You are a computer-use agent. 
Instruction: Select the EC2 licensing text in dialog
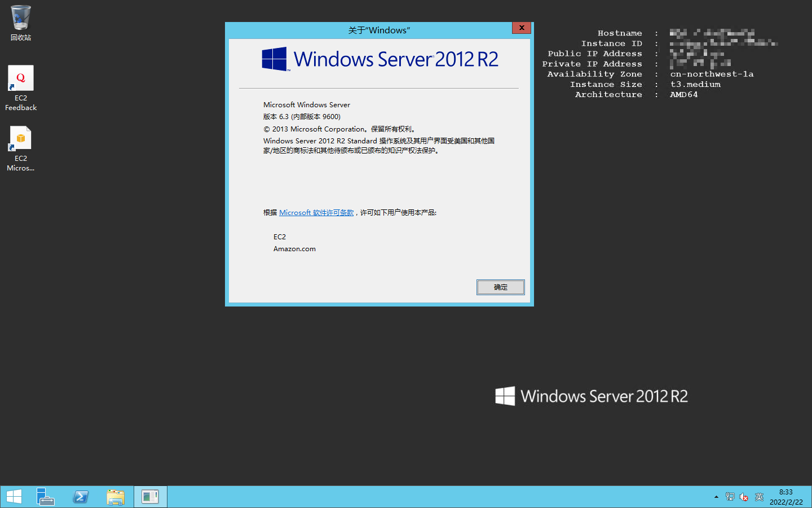click(x=280, y=237)
